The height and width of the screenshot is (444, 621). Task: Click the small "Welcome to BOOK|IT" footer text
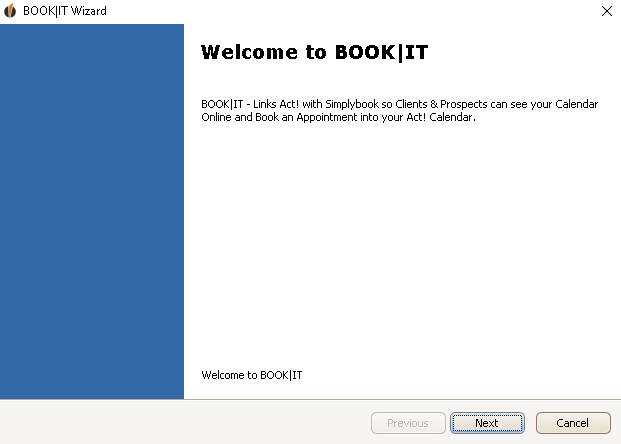[x=251, y=375]
